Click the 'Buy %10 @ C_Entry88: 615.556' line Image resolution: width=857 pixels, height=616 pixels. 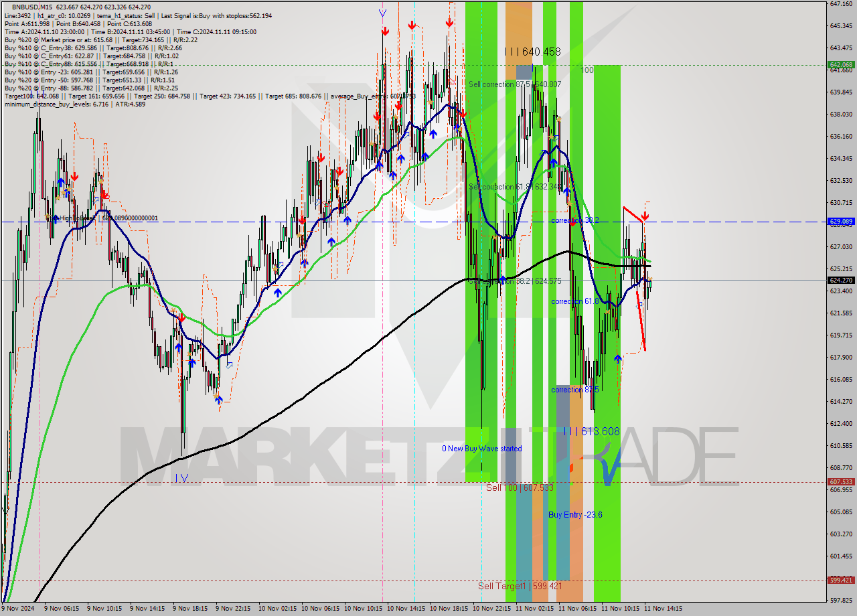tap(88, 64)
